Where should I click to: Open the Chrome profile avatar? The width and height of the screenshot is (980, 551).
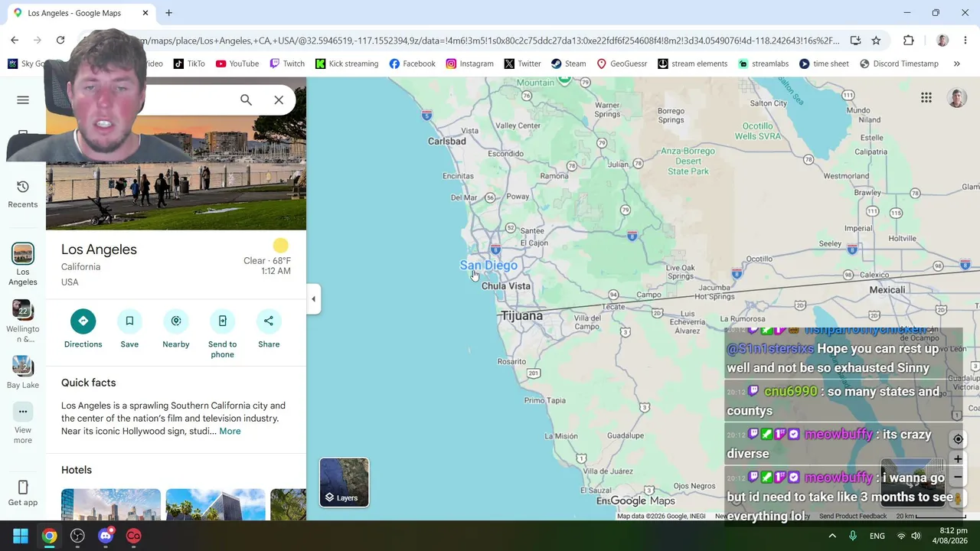click(942, 41)
